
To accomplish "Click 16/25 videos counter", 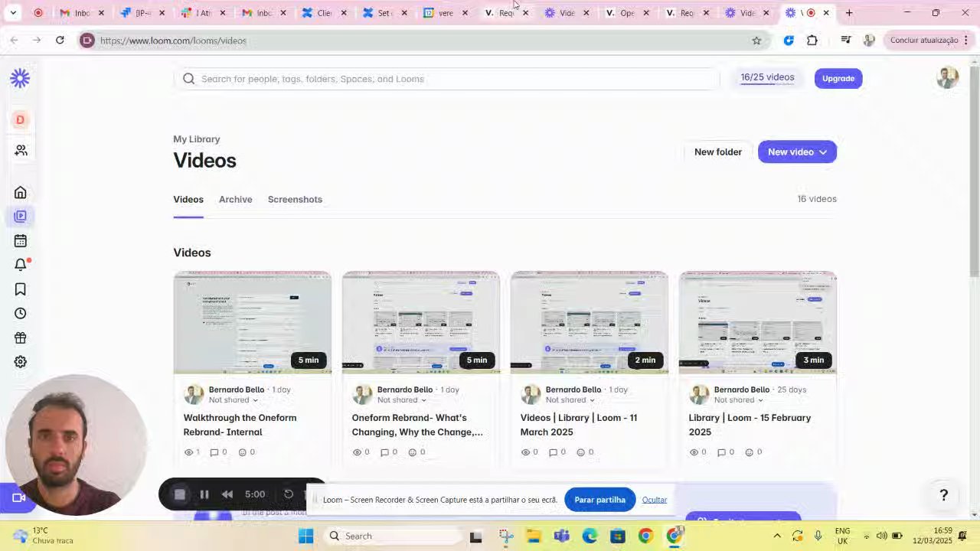I will (x=767, y=77).
